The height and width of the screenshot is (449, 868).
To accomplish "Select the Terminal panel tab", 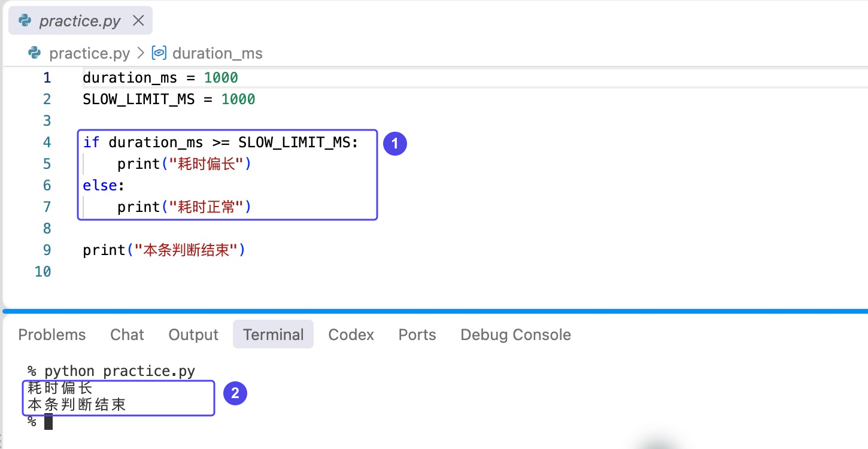I will pos(274,335).
